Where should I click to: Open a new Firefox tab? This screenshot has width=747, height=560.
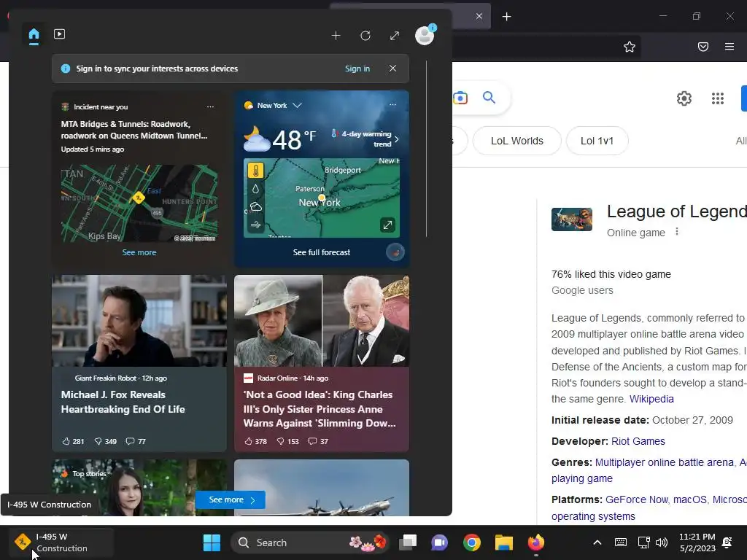click(x=506, y=17)
